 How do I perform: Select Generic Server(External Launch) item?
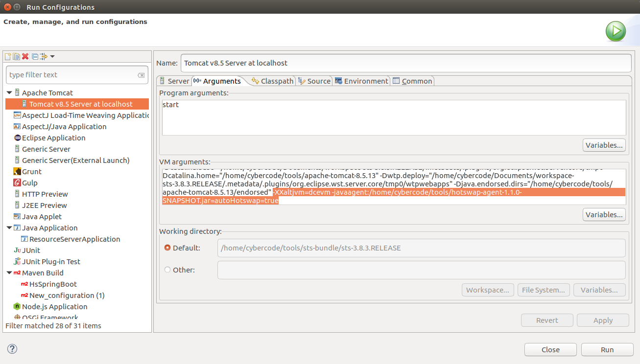75,160
